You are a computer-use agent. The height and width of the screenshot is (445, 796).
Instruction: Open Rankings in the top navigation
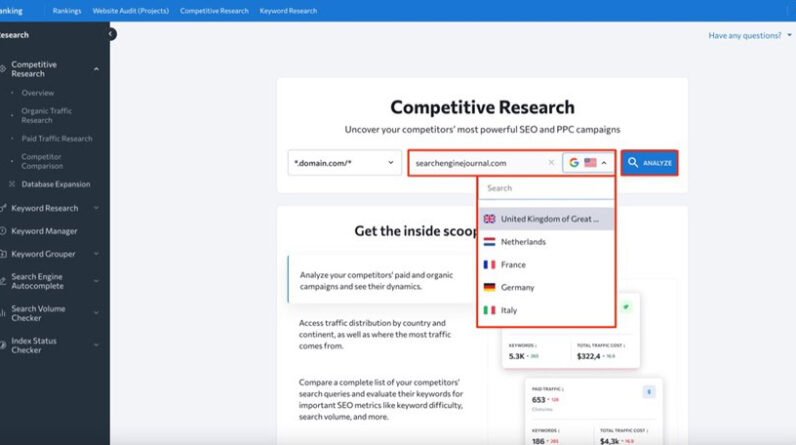[x=67, y=11]
